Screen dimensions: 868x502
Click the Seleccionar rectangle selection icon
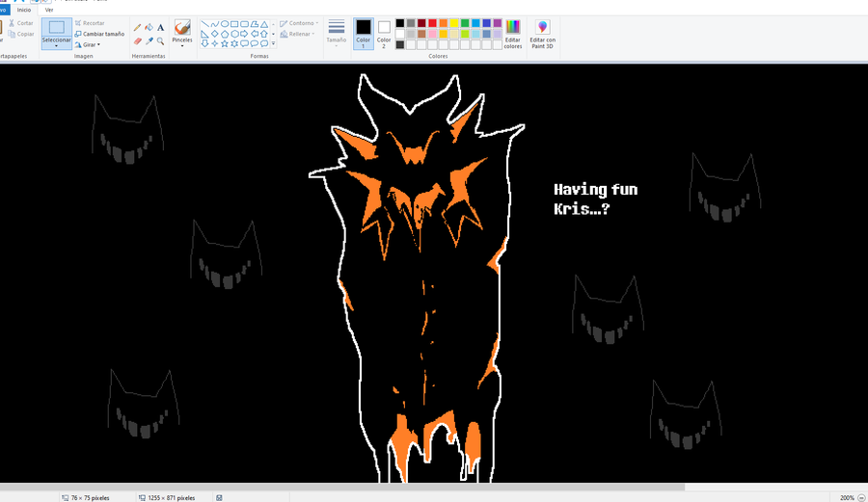click(57, 27)
